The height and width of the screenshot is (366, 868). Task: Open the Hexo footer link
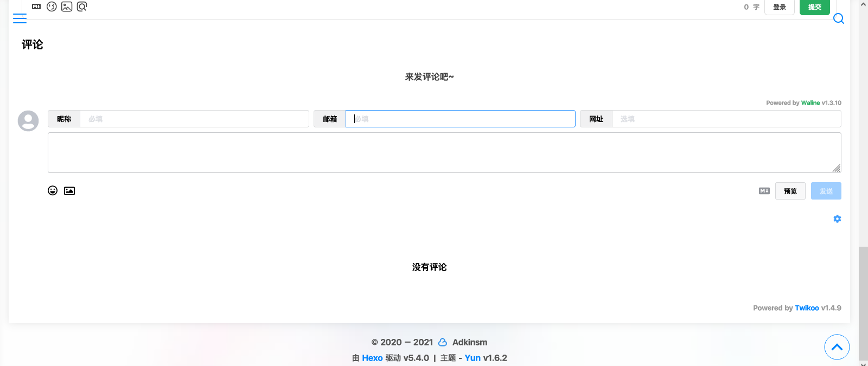[x=372, y=358]
